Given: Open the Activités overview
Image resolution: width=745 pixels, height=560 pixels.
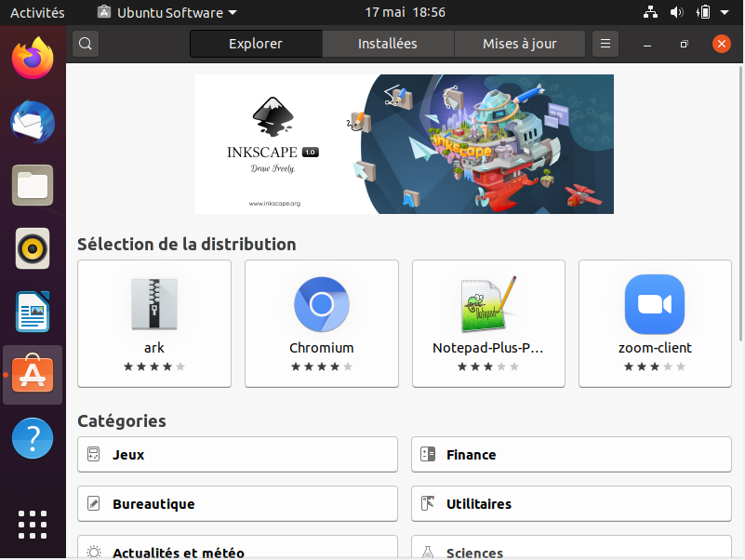Looking at the screenshot, I should pos(37,12).
